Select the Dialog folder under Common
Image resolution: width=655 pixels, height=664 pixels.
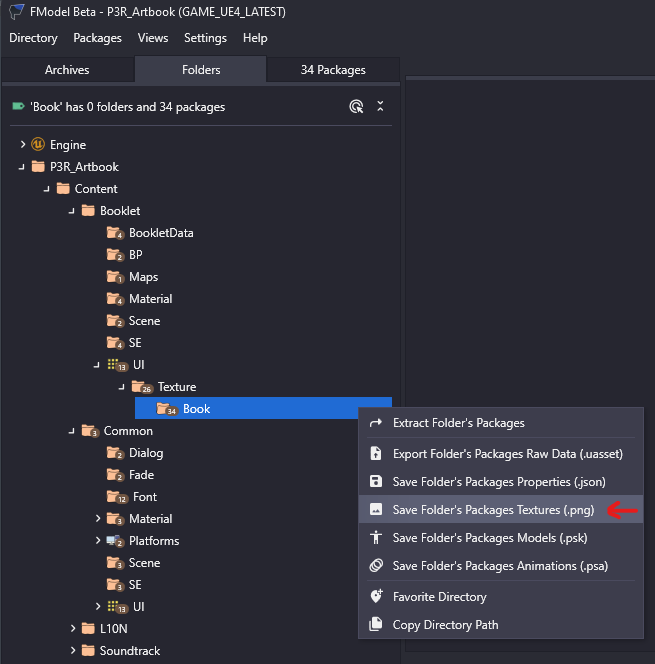(146, 453)
